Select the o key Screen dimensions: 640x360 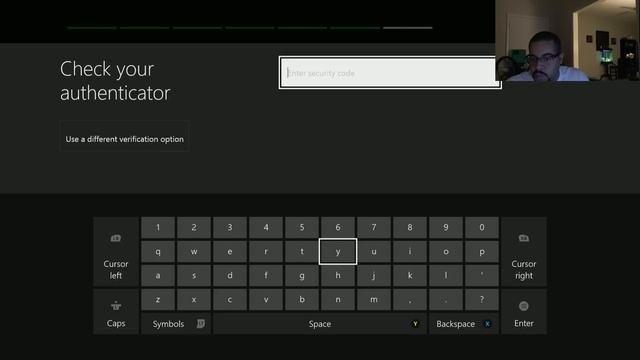(x=446, y=251)
